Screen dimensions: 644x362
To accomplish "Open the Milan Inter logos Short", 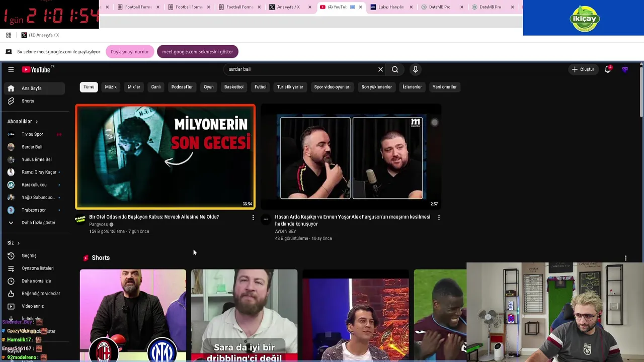I will [x=133, y=315].
